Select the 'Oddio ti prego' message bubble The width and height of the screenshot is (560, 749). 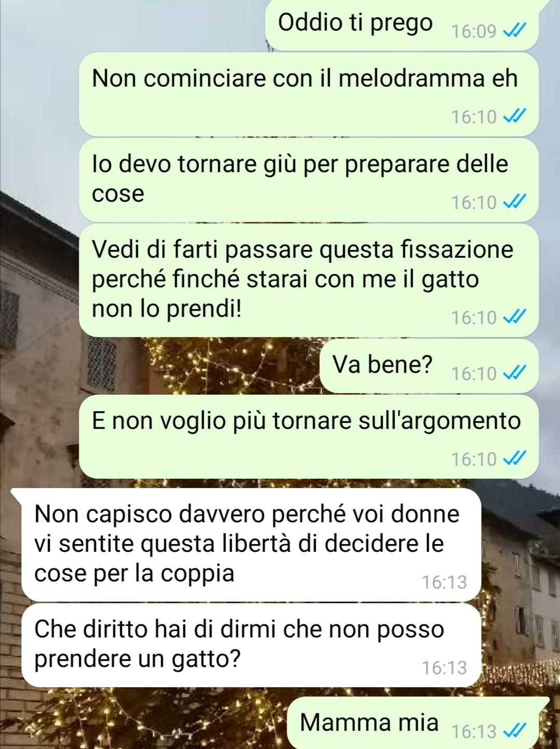coord(402,25)
